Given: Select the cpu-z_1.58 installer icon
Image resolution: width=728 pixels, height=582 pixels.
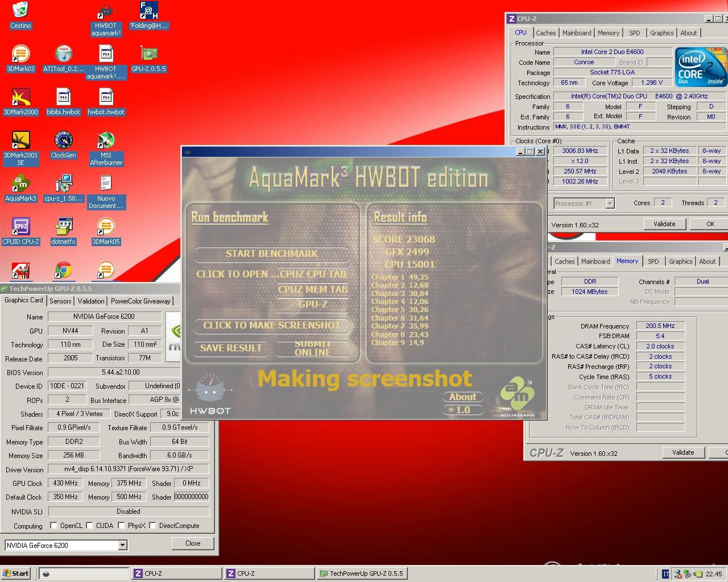Looking at the screenshot, I should (x=63, y=188).
